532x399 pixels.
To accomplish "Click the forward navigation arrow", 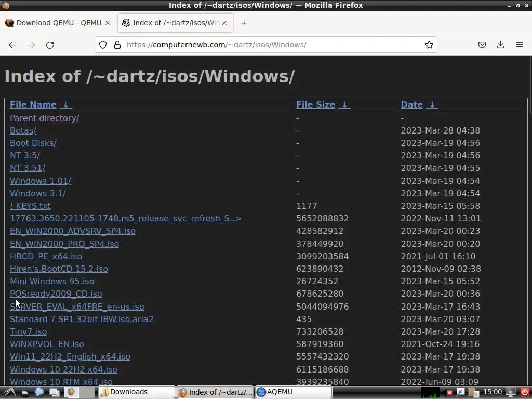I will (x=31, y=45).
